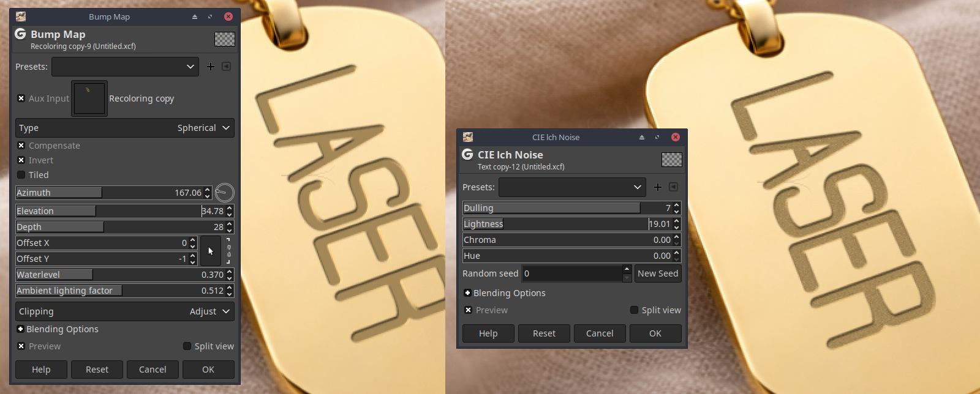Click the Azimuth stepper arrows

click(208, 193)
